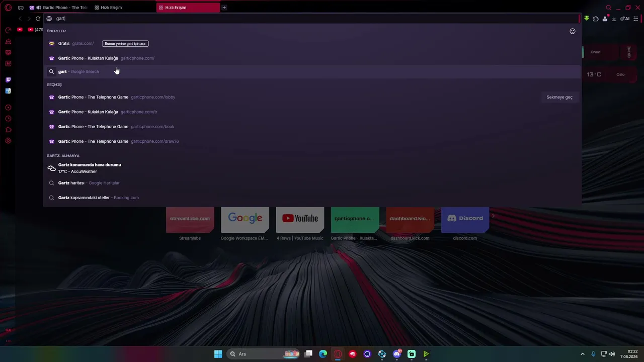Viewport: 644px width, 362px height.
Task: Click the Windows taskbar 'Ara' search box
Action: point(263,354)
